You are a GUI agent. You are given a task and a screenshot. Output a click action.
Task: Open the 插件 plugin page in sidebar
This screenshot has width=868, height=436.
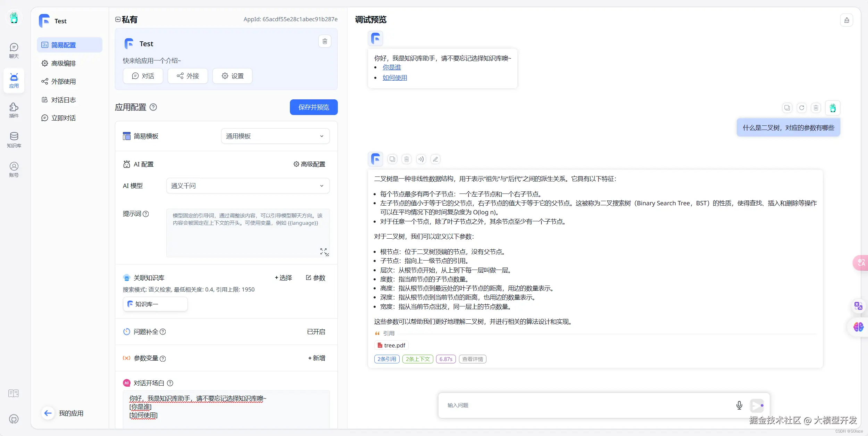[x=14, y=110]
